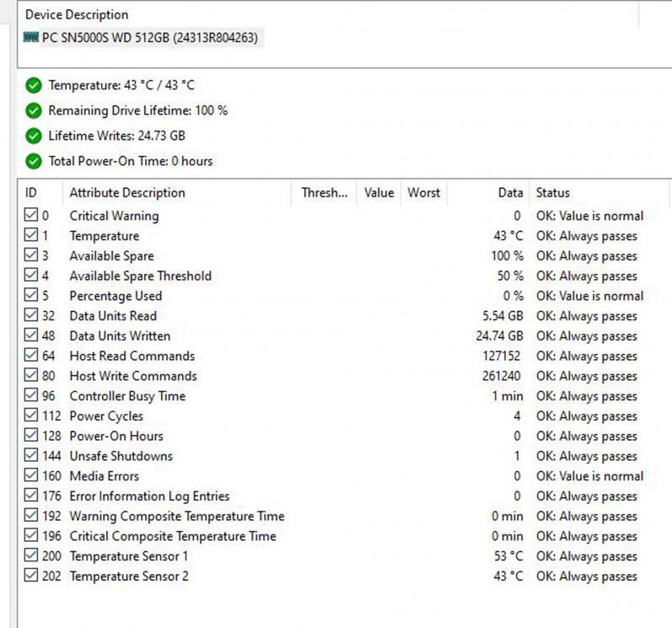The width and height of the screenshot is (672, 628).
Task: Toggle the Temperature Sensor 2 checkbox
Action: coord(31,577)
